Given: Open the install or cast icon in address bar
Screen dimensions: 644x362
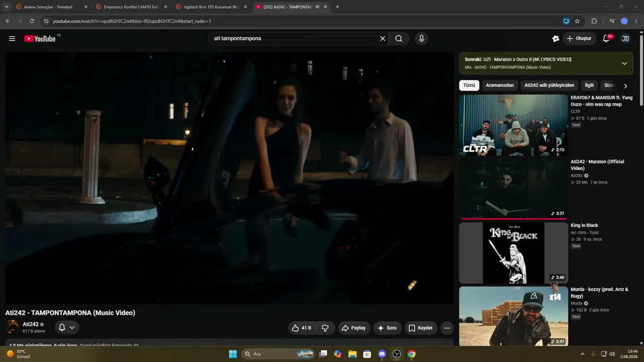Looking at the screenshot, I should (566, 21).
